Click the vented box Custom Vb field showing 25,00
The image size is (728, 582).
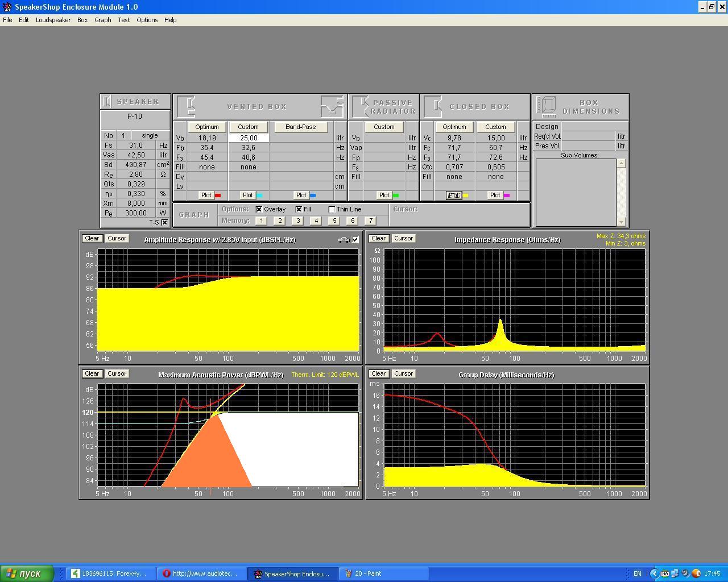[x=249, y=138]
